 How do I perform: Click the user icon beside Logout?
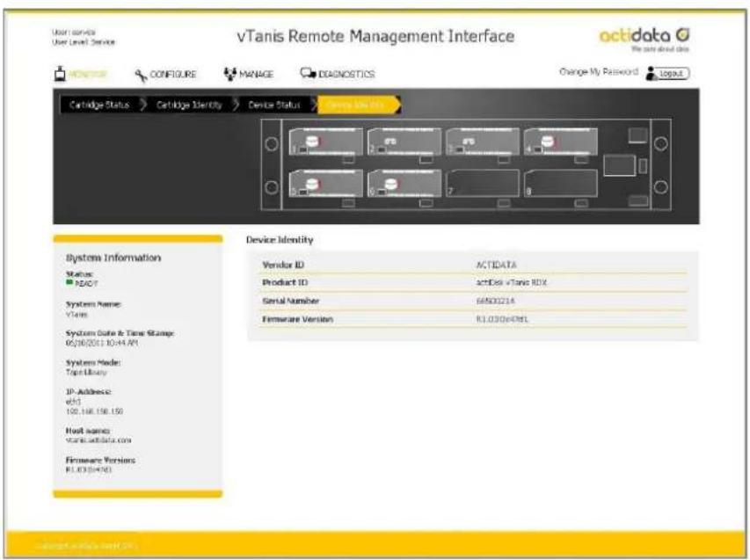click(651, 73)
